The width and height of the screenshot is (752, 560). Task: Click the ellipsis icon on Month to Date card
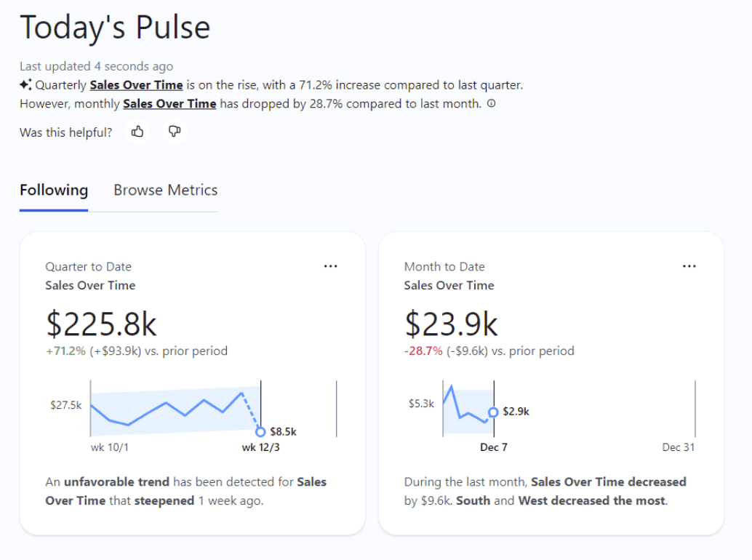pyautogui.click(x=689, y=266)
